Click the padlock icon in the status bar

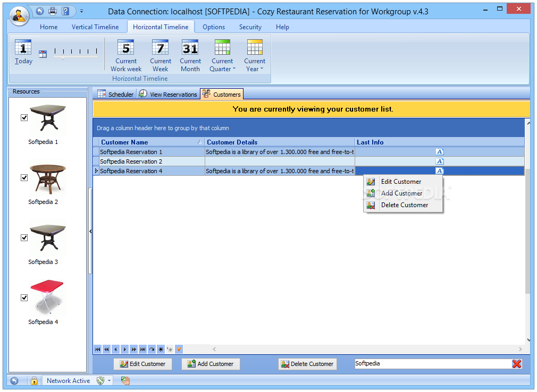pos(34,381)
